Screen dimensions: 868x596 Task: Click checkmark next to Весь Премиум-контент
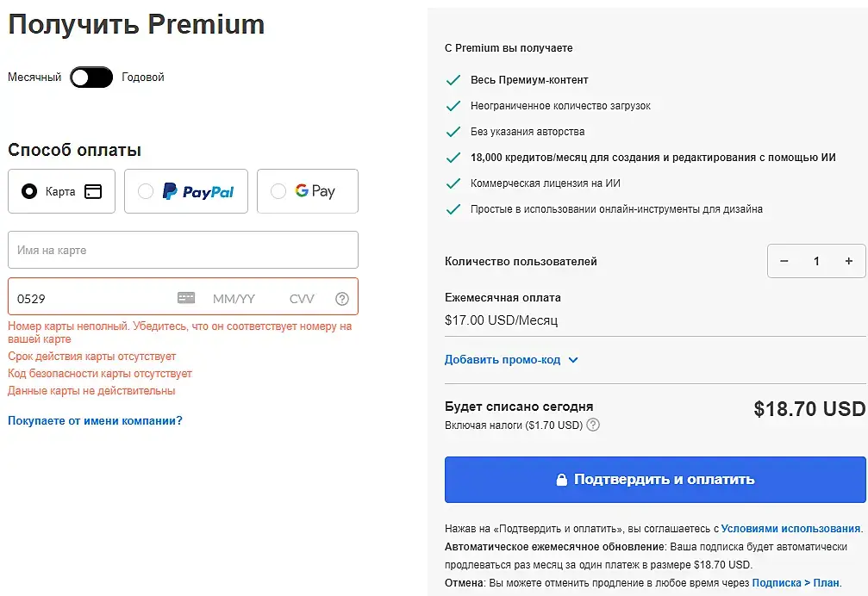pyautogui.click(x=453, y=80)
